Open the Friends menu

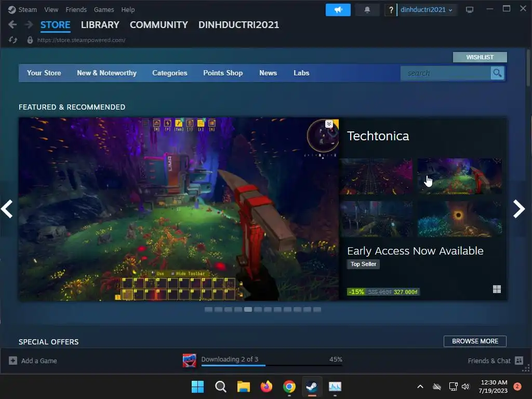pos(76,10)
